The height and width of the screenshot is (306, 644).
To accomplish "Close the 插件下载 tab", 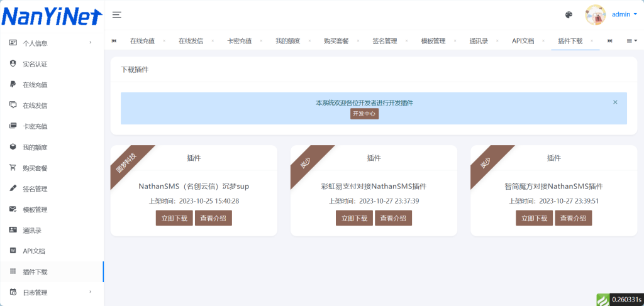I will click(592, 41).
